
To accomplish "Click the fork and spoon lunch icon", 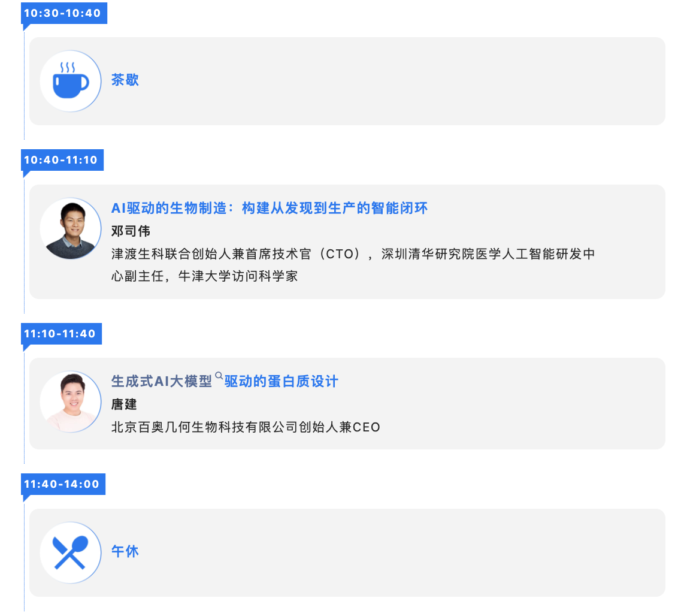I will 71,552.
